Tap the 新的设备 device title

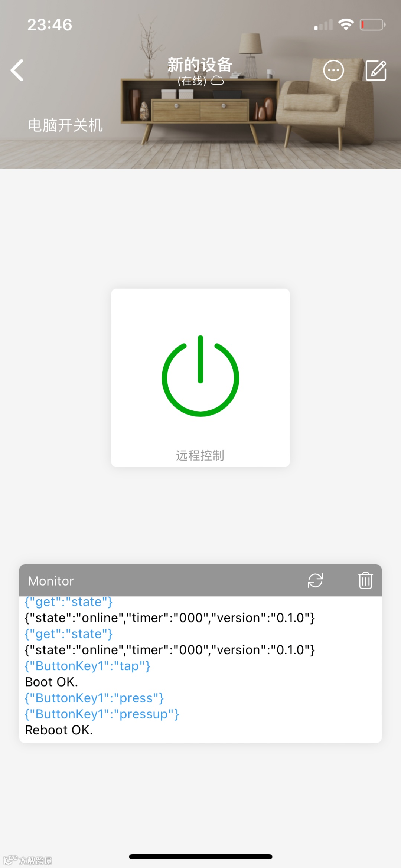(x=200, y=65)
